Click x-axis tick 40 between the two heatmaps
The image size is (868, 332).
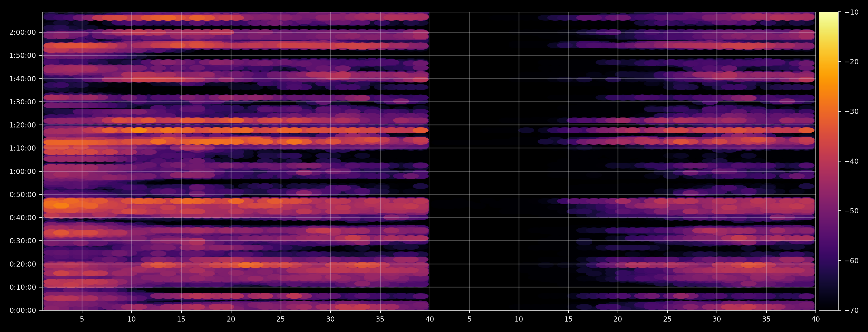point(430,319)
